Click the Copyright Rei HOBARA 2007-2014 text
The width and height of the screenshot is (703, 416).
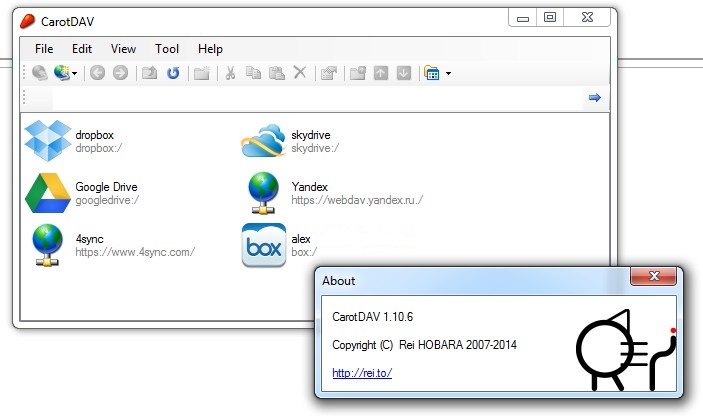click(424, 345)
